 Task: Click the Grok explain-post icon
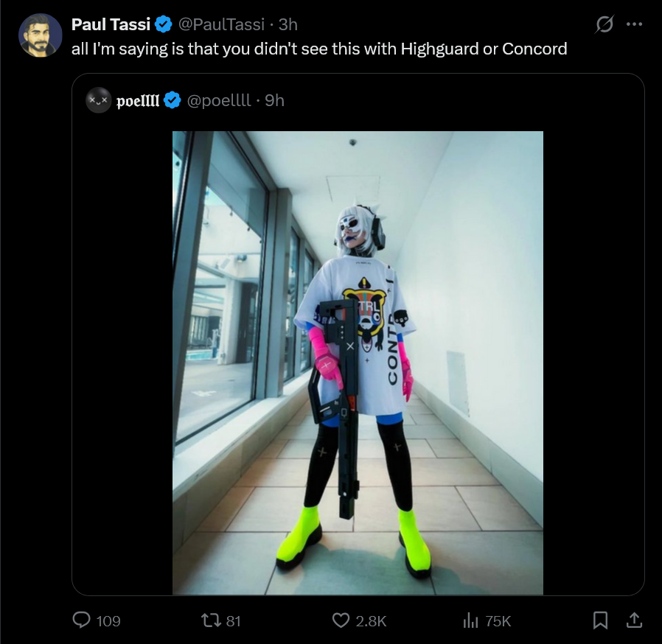coord(604,24)
